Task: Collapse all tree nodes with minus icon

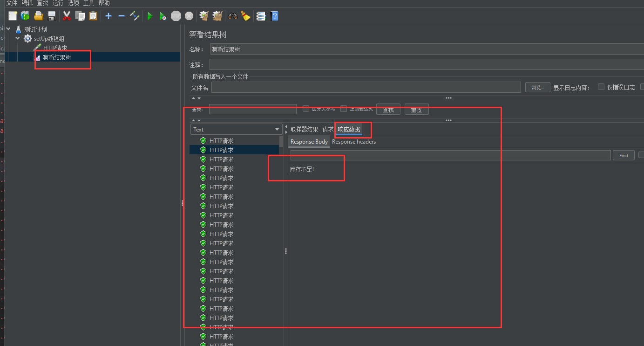Action: [x=122, y=16]
